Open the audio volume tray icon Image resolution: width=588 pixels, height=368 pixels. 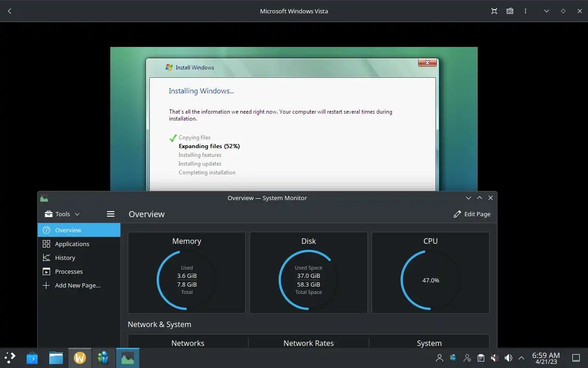point(509,358)
